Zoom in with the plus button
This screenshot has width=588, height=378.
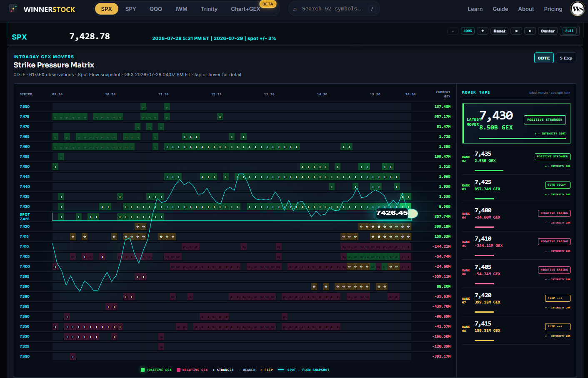[483, 31]
